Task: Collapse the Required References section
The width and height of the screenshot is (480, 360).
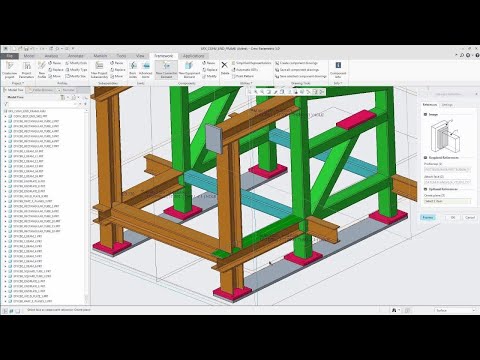Action: pyautogui.click(x=426, y=157)
